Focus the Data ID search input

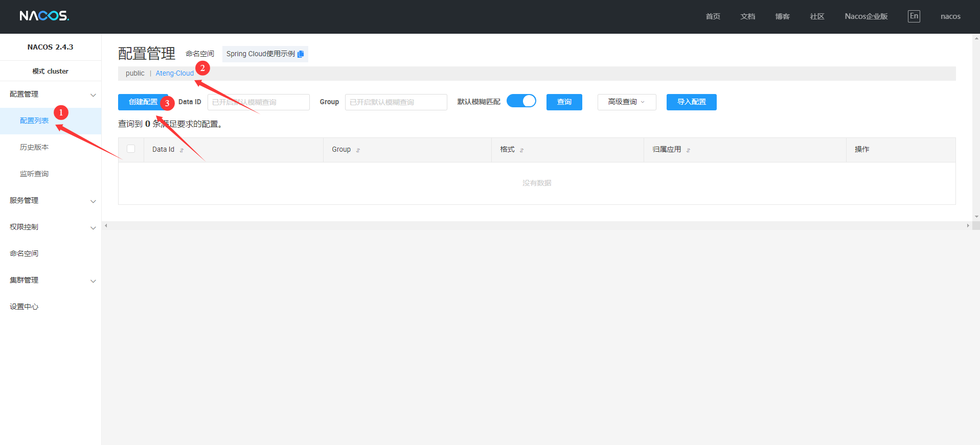[x=258, y=102]
